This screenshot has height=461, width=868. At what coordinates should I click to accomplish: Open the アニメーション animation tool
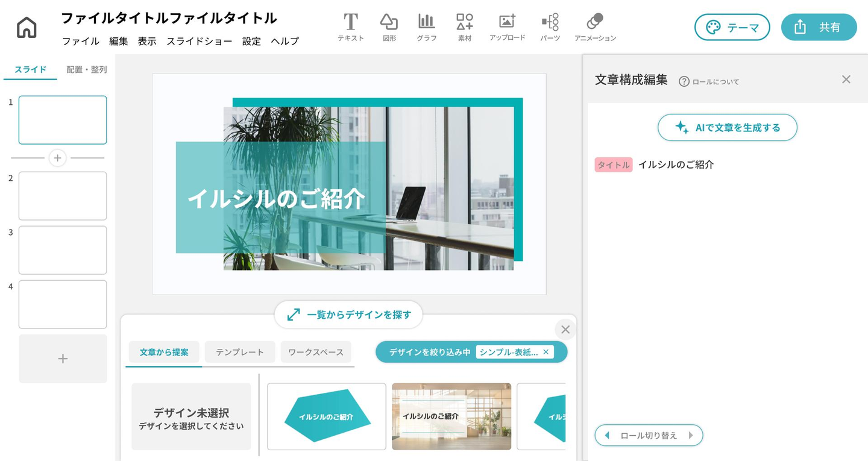pos(595,28)
